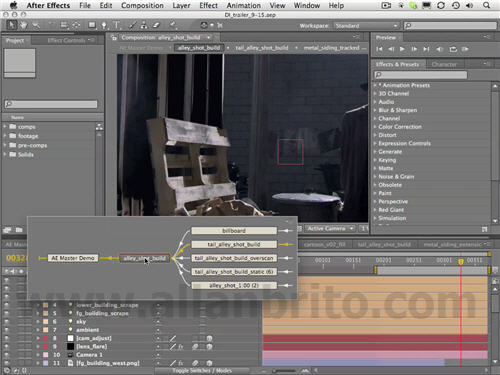Toggle visibility of [lens_flare] layer

pyautogui.click(x=6, y=346)
